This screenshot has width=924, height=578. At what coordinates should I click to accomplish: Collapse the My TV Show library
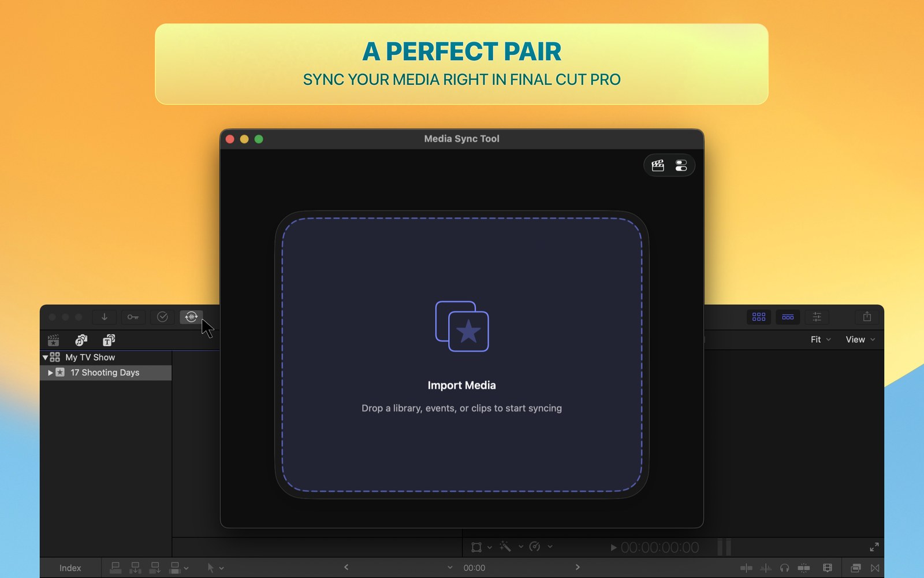pos(45,358)
